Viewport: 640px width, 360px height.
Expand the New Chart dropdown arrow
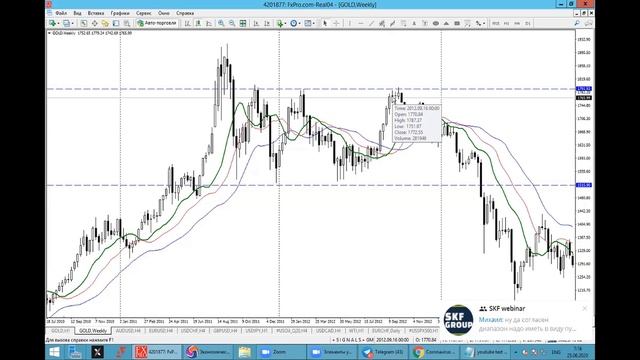58,24
